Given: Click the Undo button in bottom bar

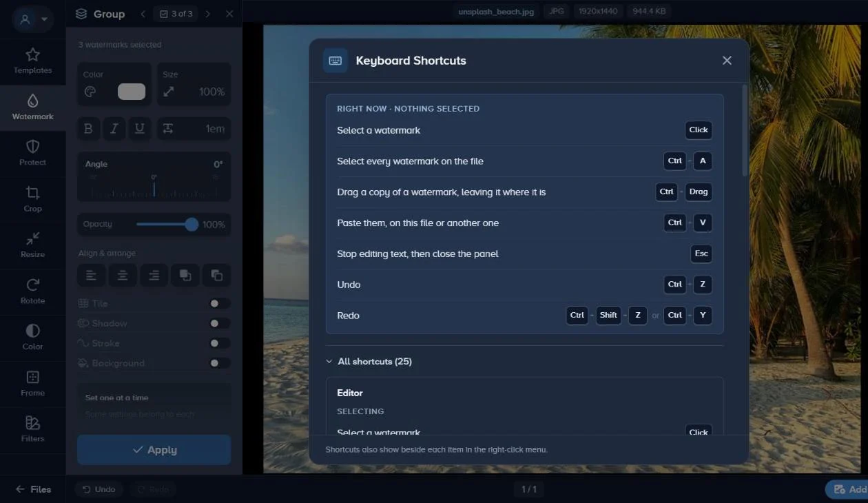Looking at the screenshot, I should click(x=99, y=489).
